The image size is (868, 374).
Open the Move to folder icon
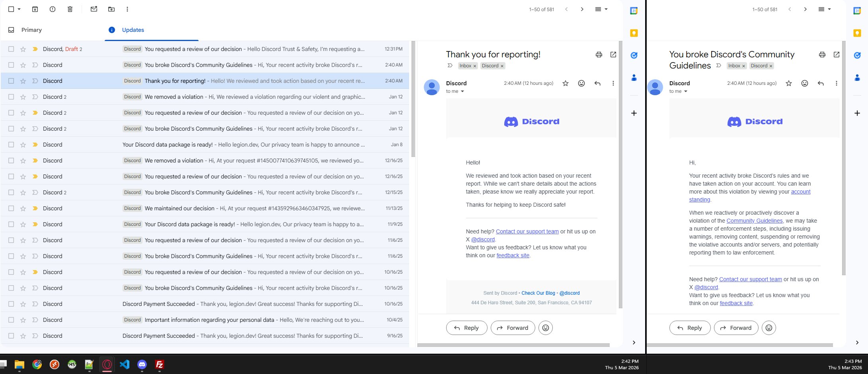click(111, 9)
